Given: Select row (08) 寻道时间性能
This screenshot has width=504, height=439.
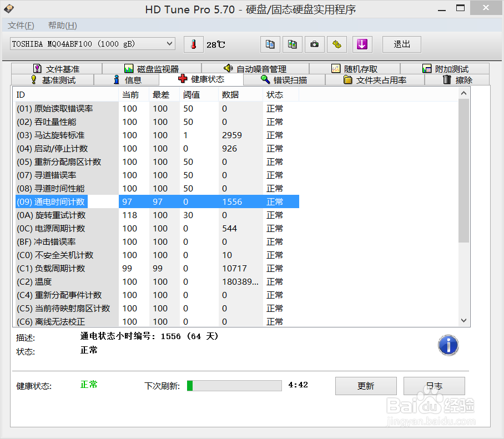Looking at the screenshot, I should tap(157, 188).
